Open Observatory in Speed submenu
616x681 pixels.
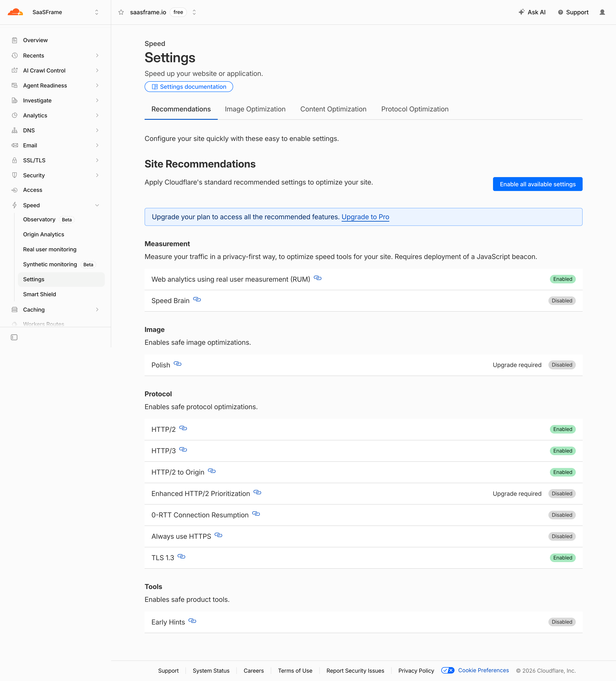click(x=39, y=220)
